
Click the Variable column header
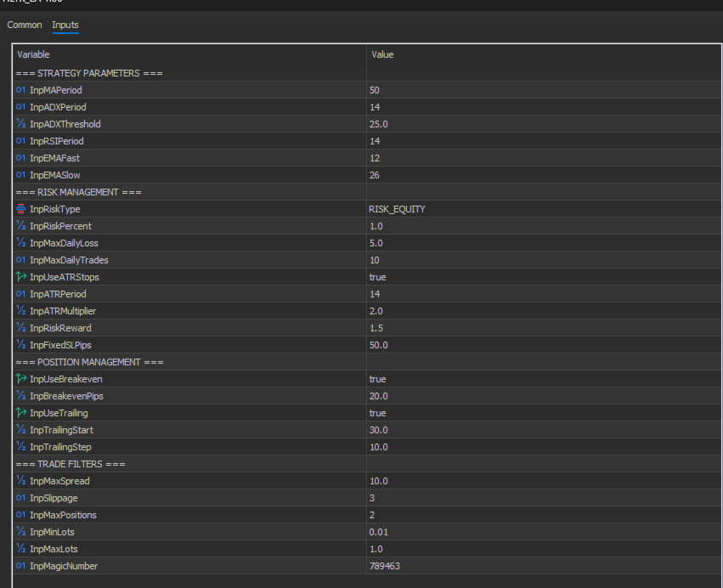[x=33, y=54]
